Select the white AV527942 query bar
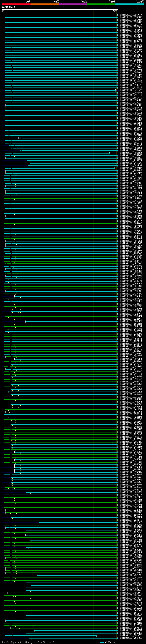The height and width of the screenshot is (644, 146). point(60,9)
